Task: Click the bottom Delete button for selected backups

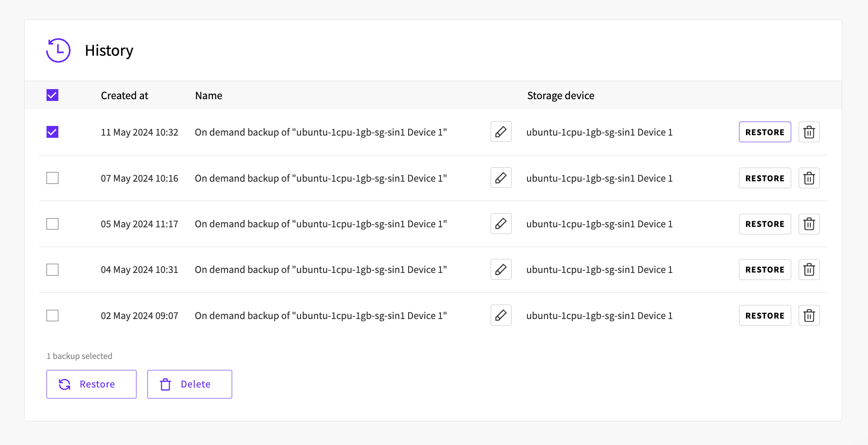Action: pos(190,384)
